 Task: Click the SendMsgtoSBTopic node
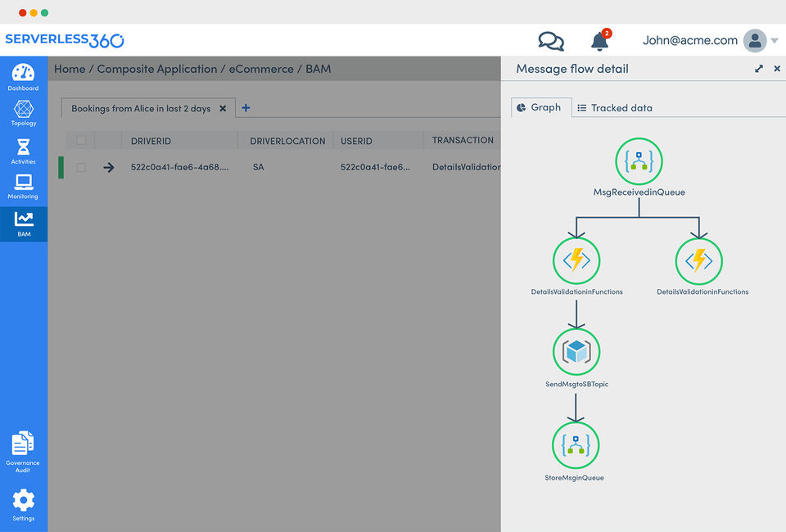(x=576, y=353)
